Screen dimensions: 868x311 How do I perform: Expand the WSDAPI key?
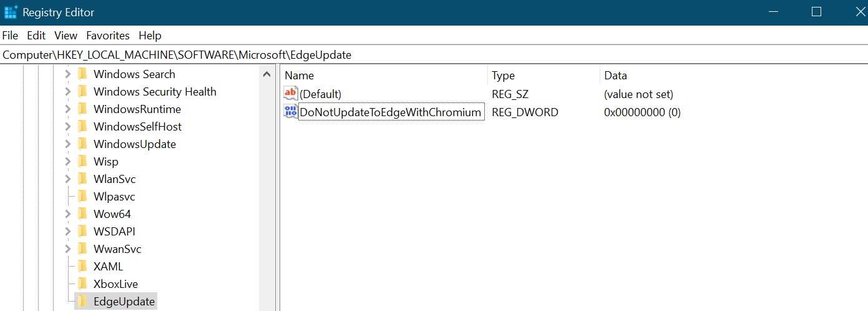(67, 231)
